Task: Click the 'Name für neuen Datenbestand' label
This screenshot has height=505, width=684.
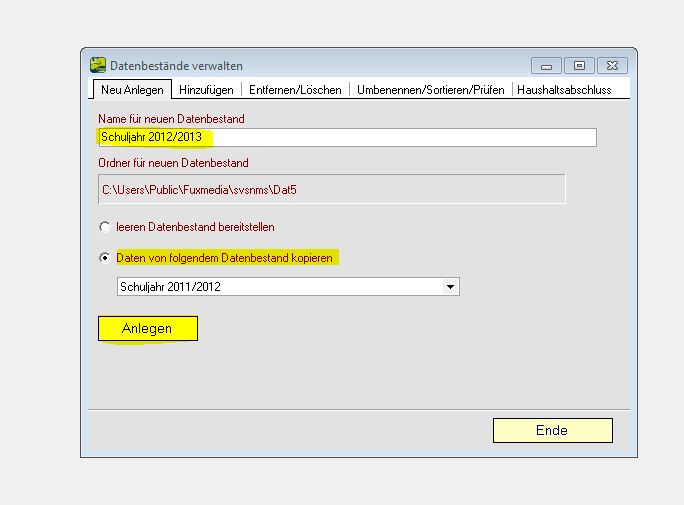Action: 171,119
